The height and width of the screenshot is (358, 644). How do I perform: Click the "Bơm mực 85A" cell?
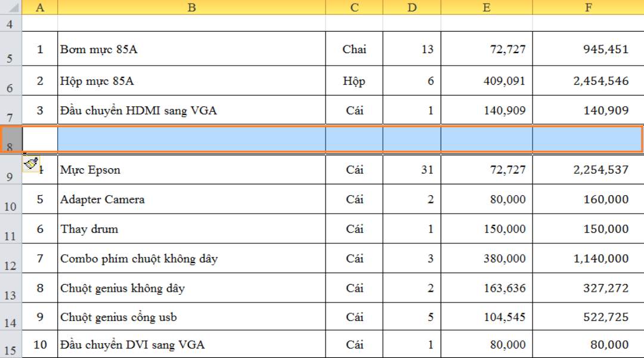click(191, 49)
